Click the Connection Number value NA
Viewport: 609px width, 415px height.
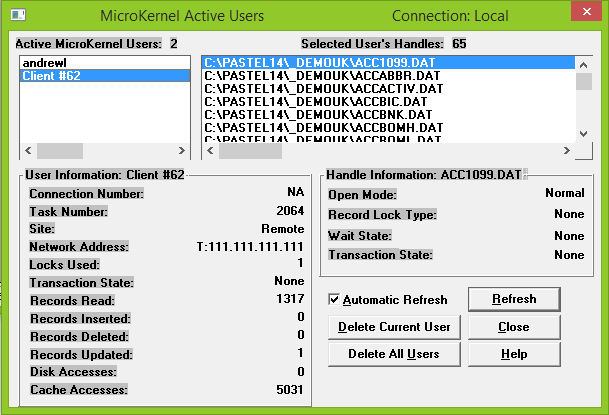[x=296, y=192]
